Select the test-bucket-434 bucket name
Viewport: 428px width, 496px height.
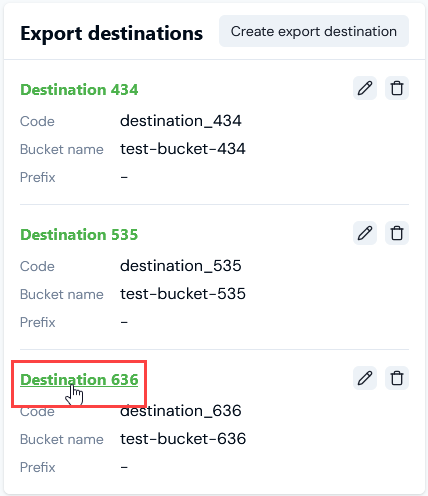(x=183, y=149)
